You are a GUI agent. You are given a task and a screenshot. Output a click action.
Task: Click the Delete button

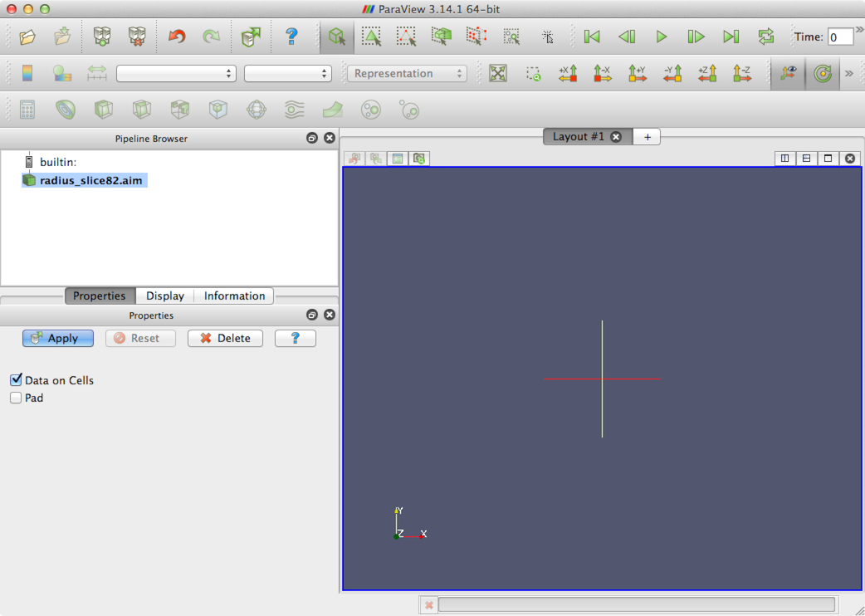tap(225, 338)
